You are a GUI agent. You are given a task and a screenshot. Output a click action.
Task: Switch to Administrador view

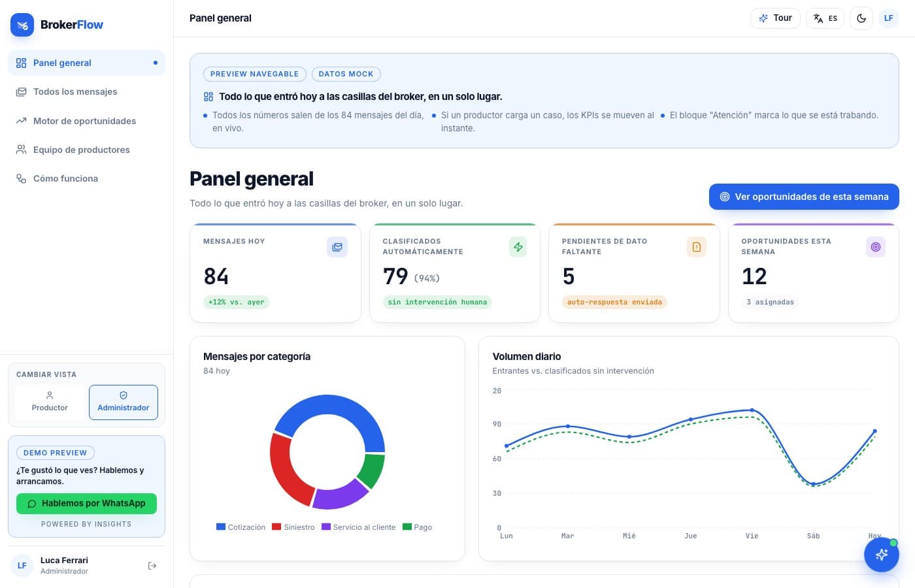(124, 402)
